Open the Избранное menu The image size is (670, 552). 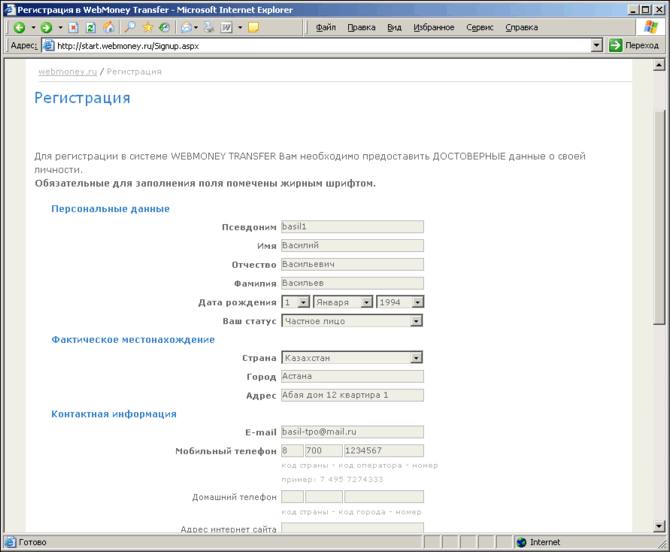coord(434,27)
